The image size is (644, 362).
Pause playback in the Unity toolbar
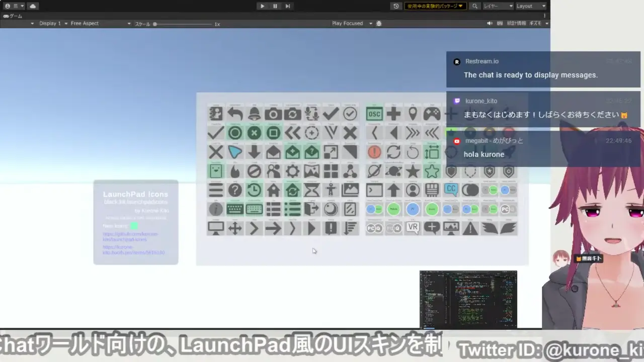coord(275,6)
